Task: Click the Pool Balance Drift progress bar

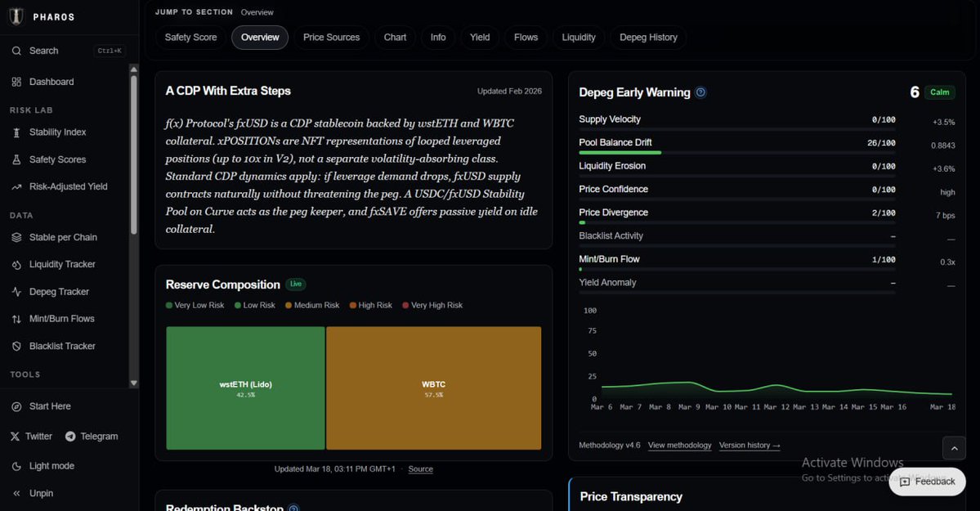Action: pyautogui.click(x=737, y=153)
